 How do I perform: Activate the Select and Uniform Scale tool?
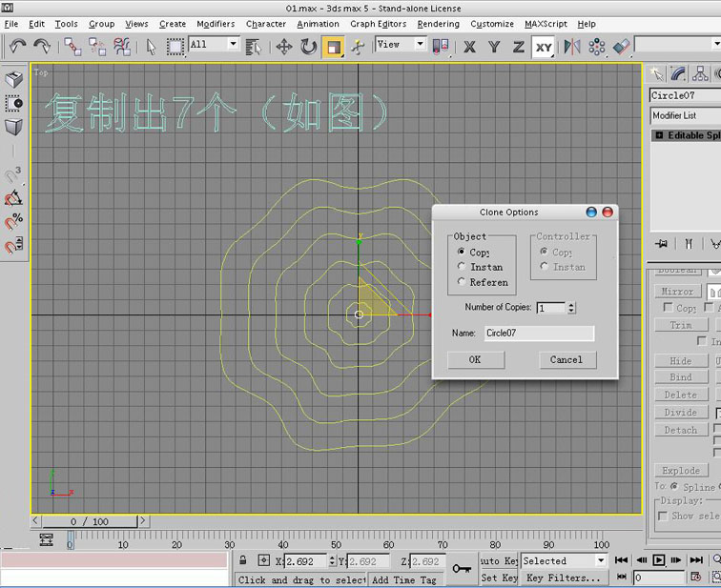pos(334,47)
